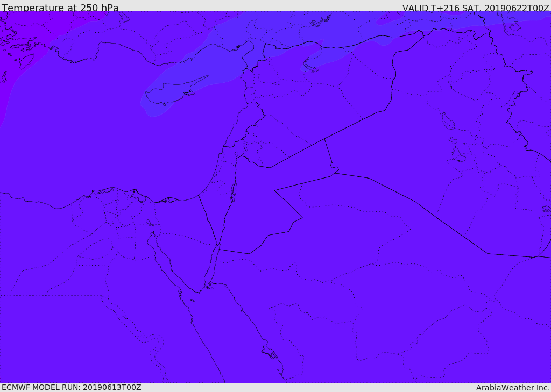Click the 'Temperature at 250 hPa' title text

[60, 8]
